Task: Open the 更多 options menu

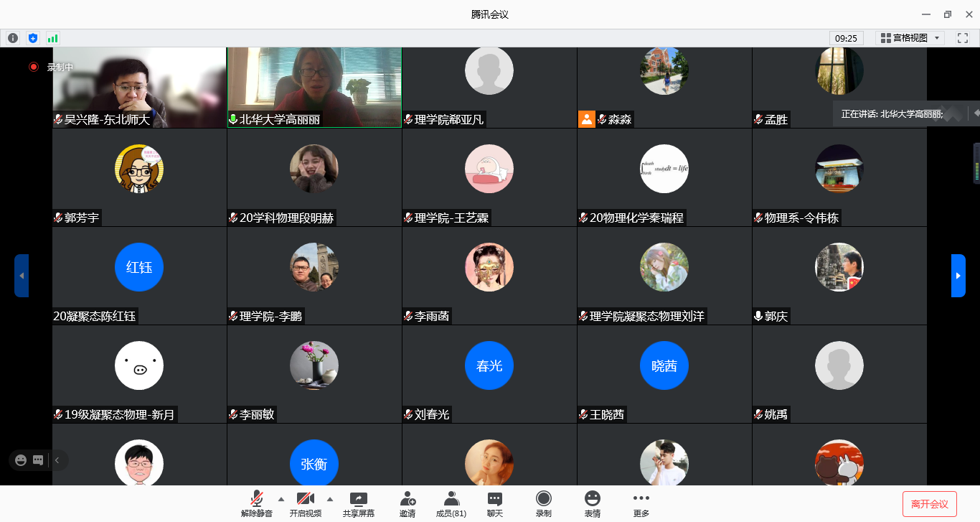Action: pyautogui.click(x=641, y=503)
